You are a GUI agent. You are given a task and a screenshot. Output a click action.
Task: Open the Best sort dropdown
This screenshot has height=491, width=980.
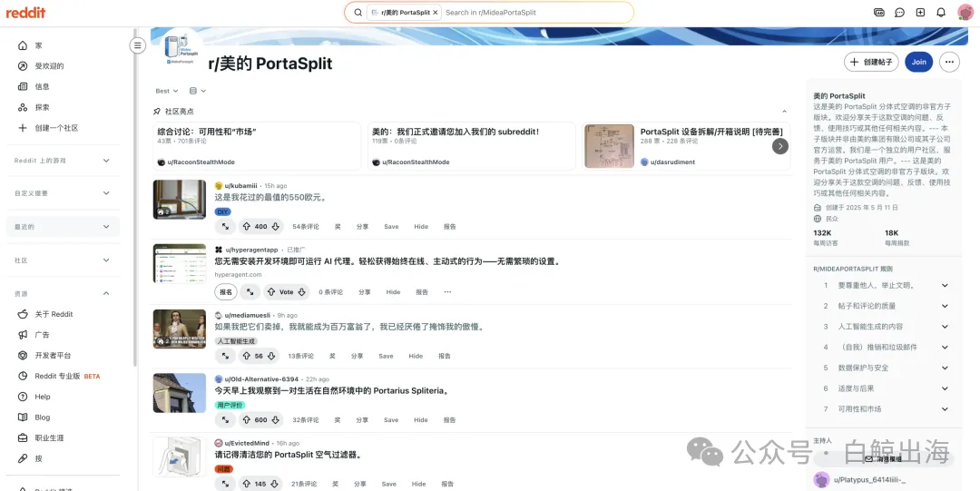[167, 92]
